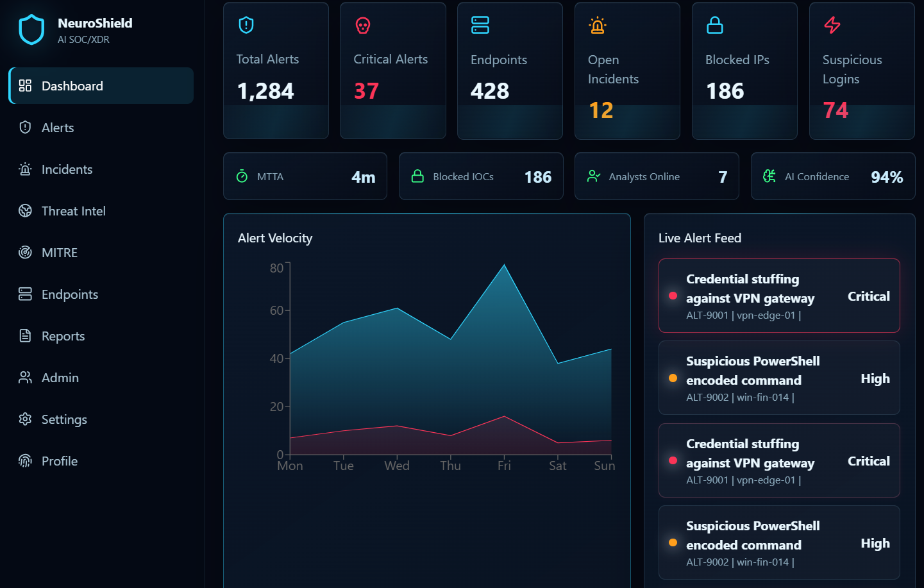This screenshot has height=588, width=924.
Task: Click the Open Incidents siren icon
Action: coord(598,26)
